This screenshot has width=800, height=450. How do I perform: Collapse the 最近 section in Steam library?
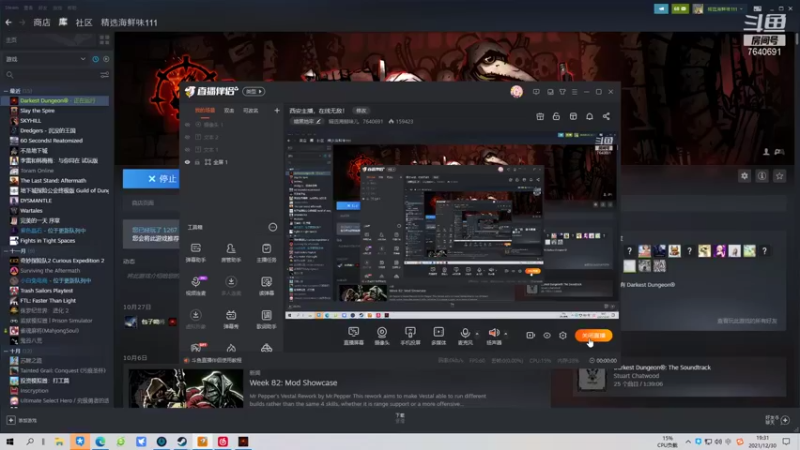(x=6, y=91)
